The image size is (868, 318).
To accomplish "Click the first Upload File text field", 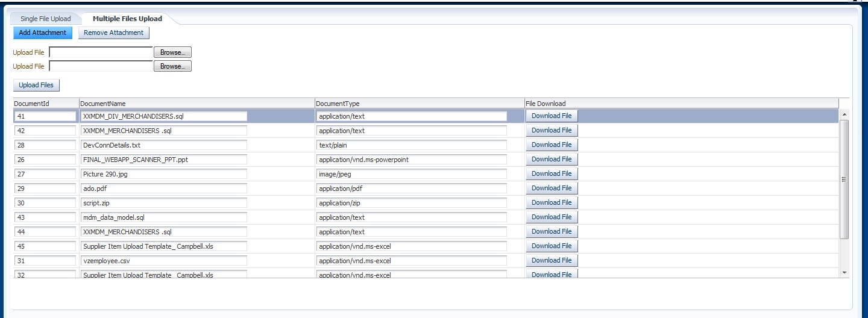I will (x=101, y=52).
